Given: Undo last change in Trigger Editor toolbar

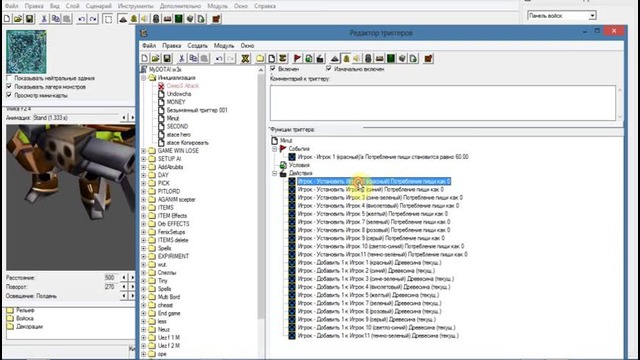Looking at the screenshot, I should [219, 59].
